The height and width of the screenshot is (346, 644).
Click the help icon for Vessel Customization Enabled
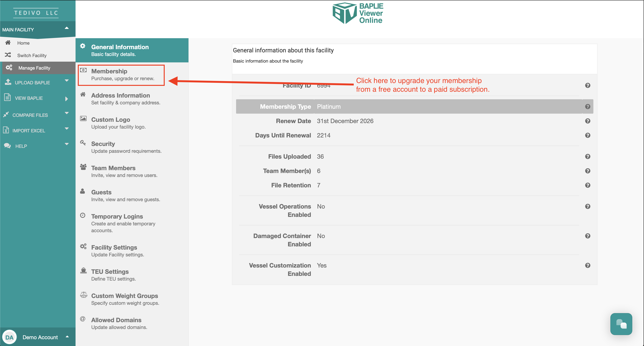pyautogui.click(x=588, y=265)
